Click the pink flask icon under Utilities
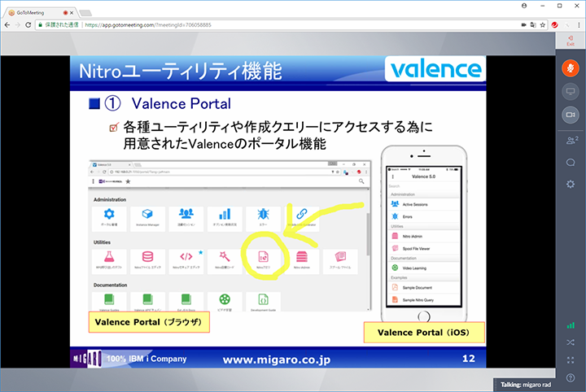The image size is (586, 392). [x=109, y=256]
